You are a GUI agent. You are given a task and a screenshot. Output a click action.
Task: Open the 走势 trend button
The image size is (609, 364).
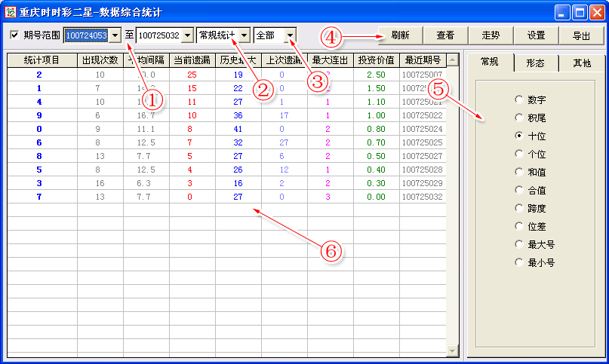coord(491,35)
